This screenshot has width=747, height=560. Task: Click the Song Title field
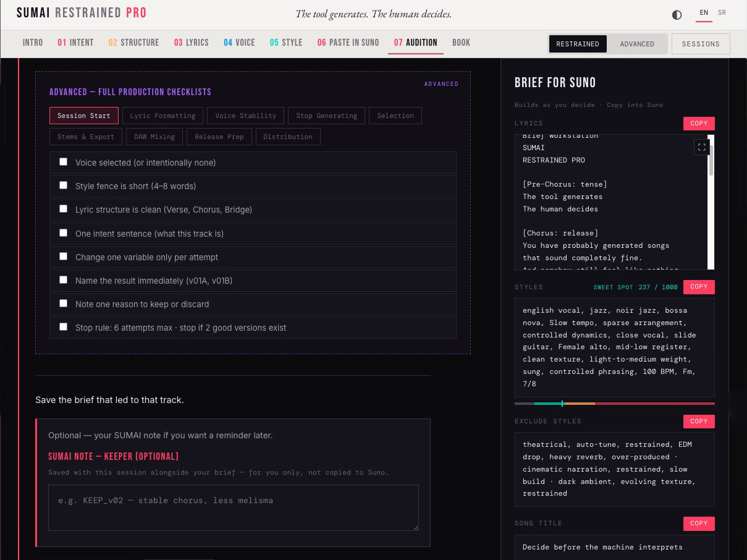pyautogui.click(x=615, y=547)
